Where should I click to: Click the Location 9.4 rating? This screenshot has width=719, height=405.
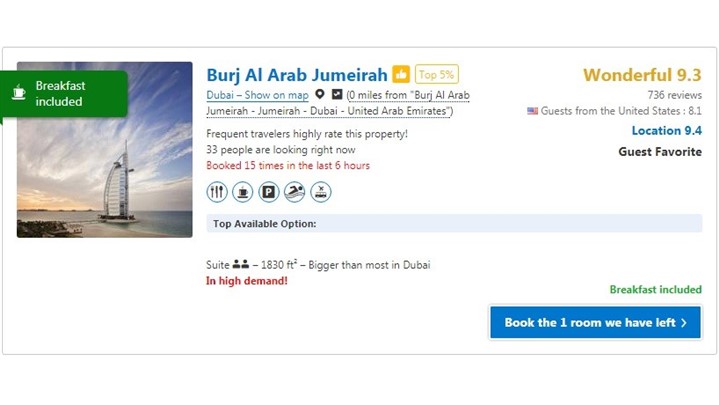666,131
